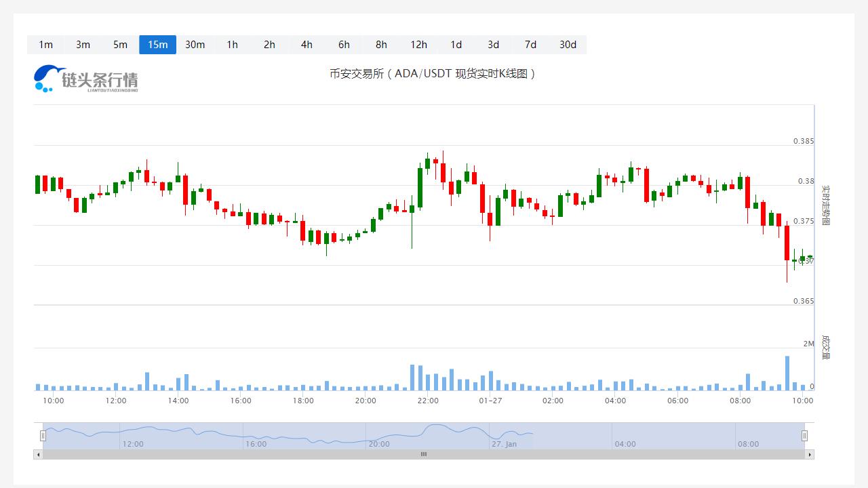This screenshot has width=868, height=488.
Task: Click scrollbar right arrow button
Action: pos(810,454)
